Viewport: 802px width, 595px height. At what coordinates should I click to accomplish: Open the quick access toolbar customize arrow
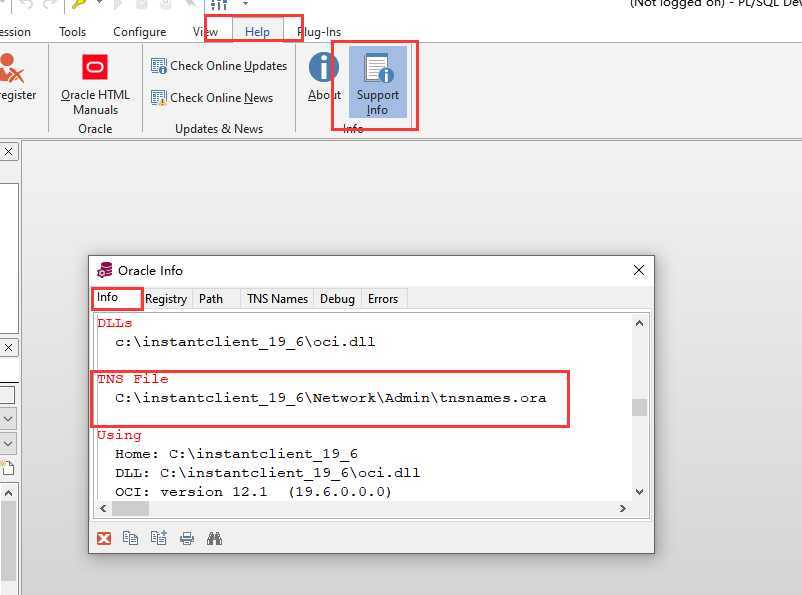[x=246, y=4]
